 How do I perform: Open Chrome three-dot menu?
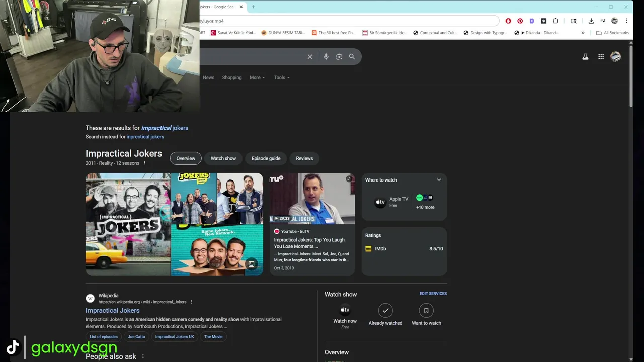(x=626, y=21)
